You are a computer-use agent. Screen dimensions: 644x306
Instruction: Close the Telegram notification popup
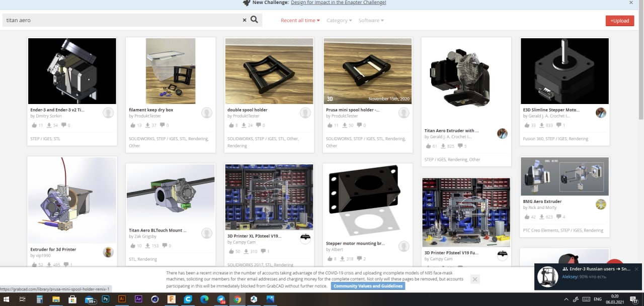636,269
